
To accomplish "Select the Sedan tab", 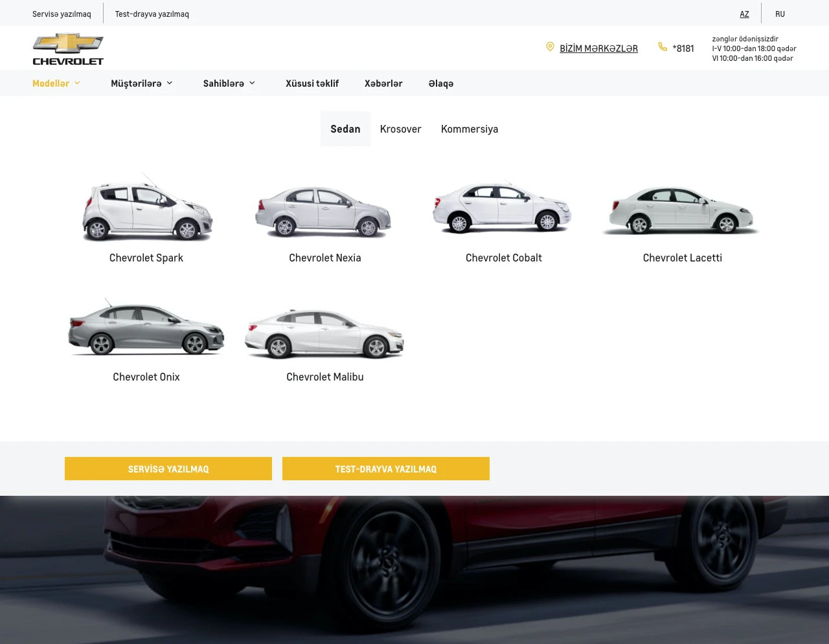I will pos(345,129).
